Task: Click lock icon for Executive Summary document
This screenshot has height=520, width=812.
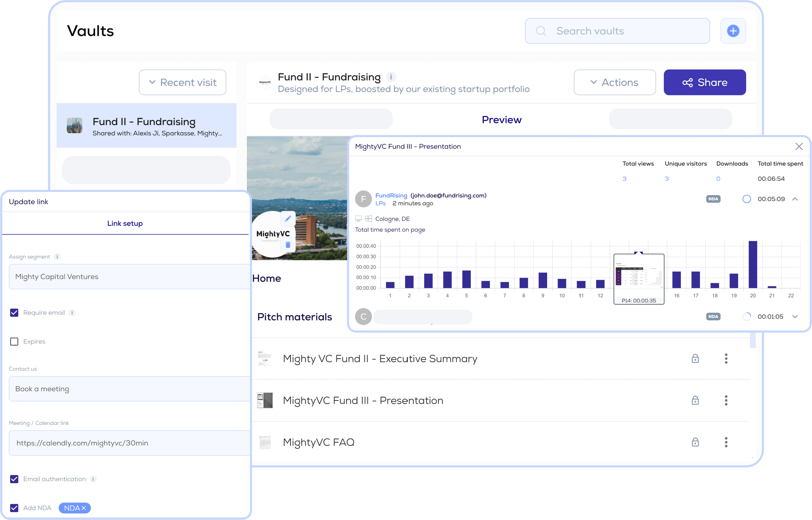Action: click(x=695, y=359)
